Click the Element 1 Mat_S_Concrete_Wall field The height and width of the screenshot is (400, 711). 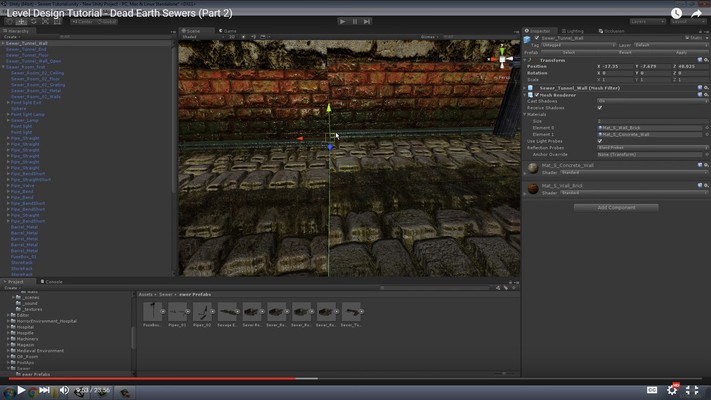[x=650, y=135]
